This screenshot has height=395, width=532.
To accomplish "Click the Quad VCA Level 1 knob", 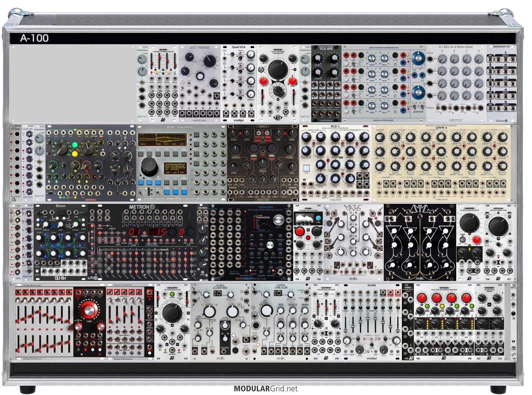I will pyautogui.click(x=251, y=54).
